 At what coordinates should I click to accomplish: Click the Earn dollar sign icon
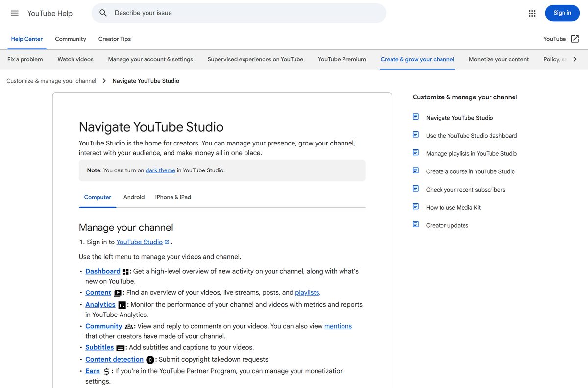click(106, 372)
